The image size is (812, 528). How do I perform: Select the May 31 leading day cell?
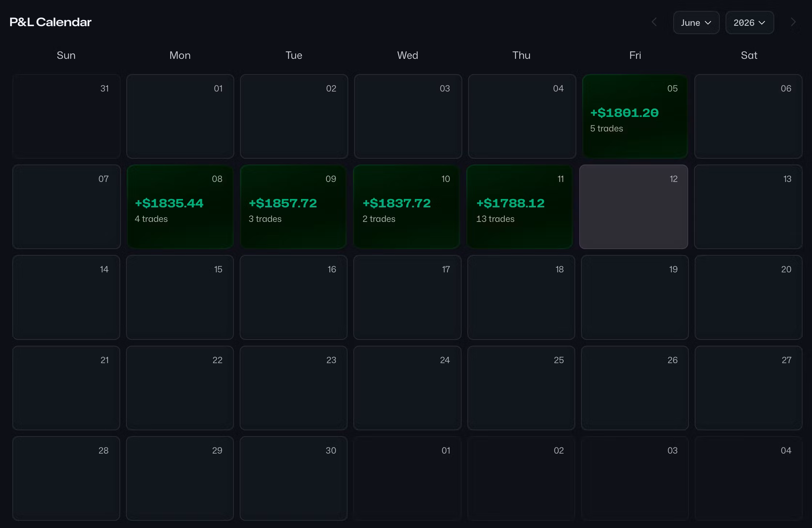click(66, 116)
